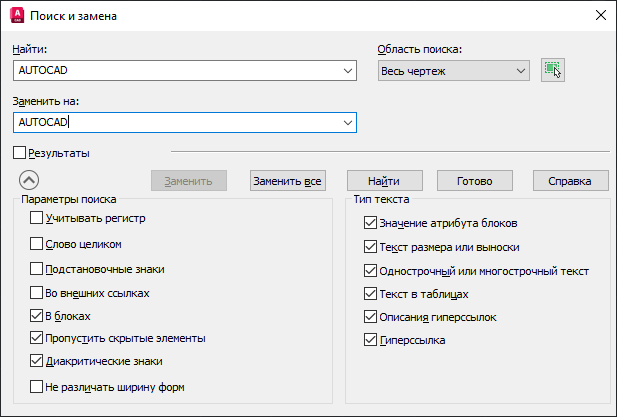Viewport: 617px width, 417px height.
Task: Open the 'Область поиска' dropdown
Action: click(x=520, y=71)
